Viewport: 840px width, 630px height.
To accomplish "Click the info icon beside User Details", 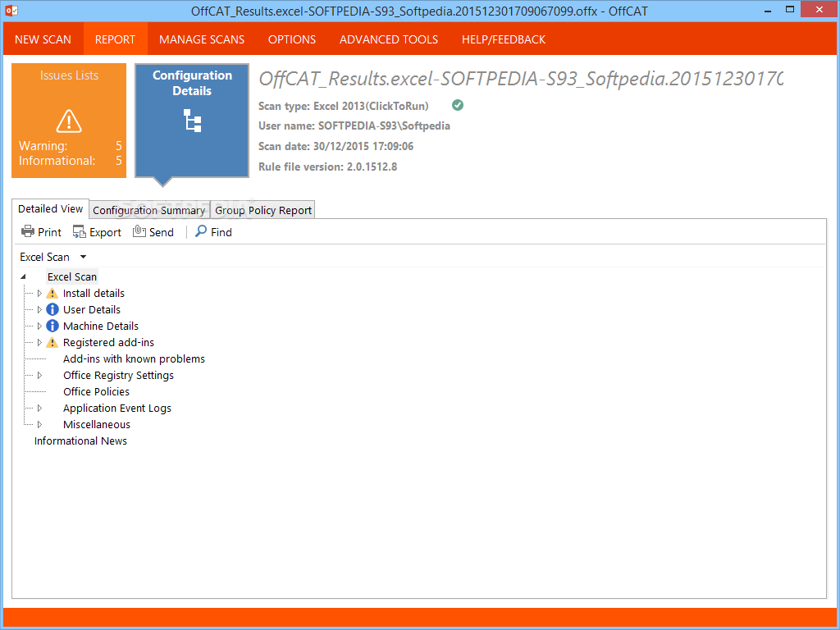I will (52, 309).
